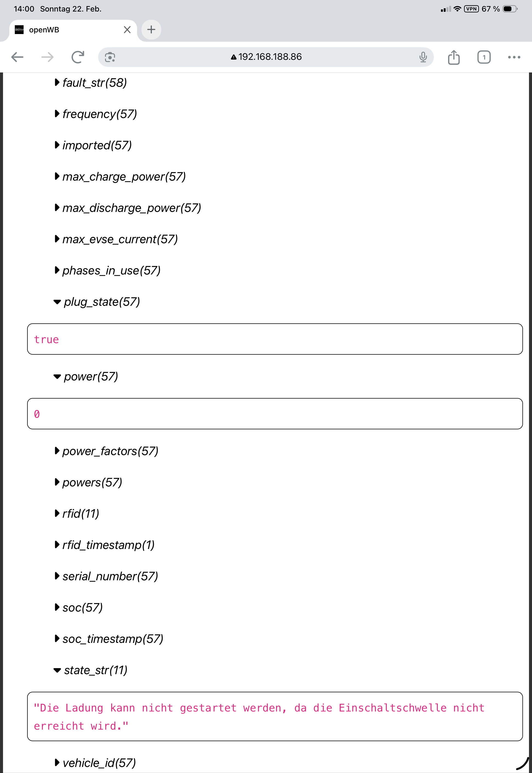Screen dimensions: 532x773
Task: Tap the share icon in toolbar
Action: pos(453,57)
